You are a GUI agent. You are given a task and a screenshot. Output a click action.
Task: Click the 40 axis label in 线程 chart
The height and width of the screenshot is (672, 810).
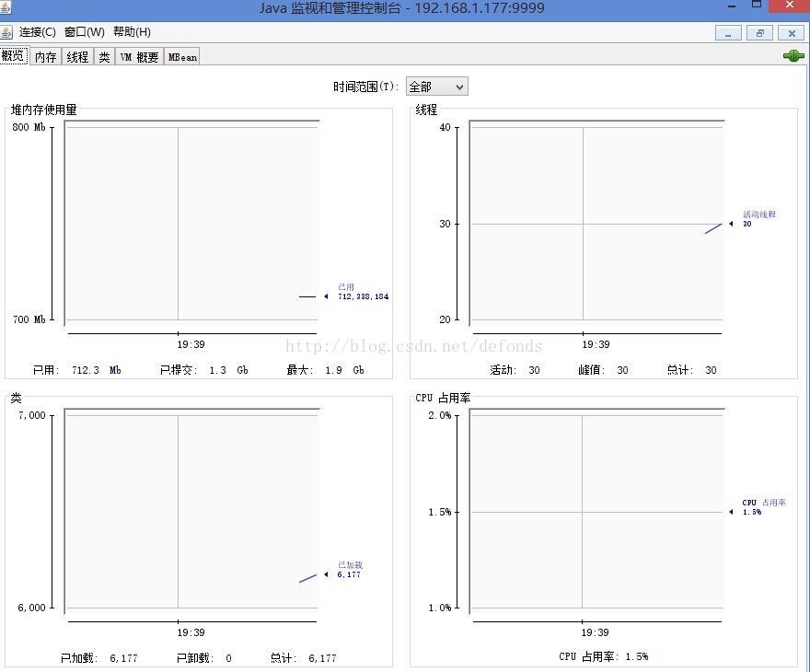(x=445, y=127)
